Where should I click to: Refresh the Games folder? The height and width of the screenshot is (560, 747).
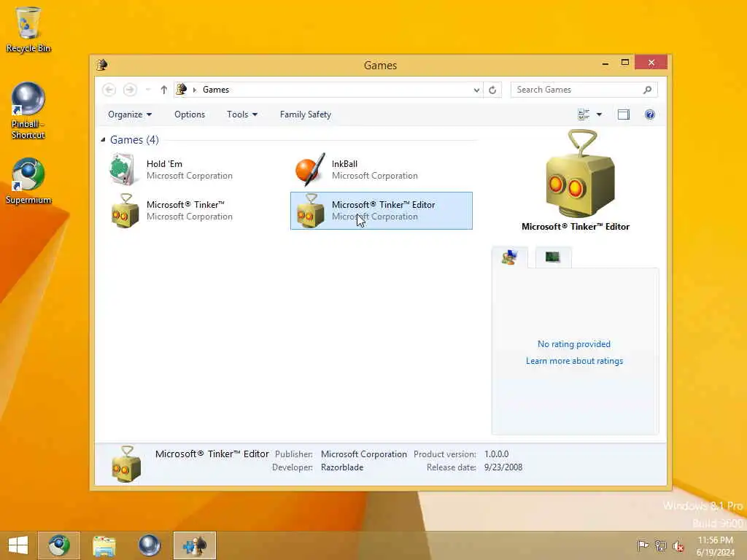point(492,90)
